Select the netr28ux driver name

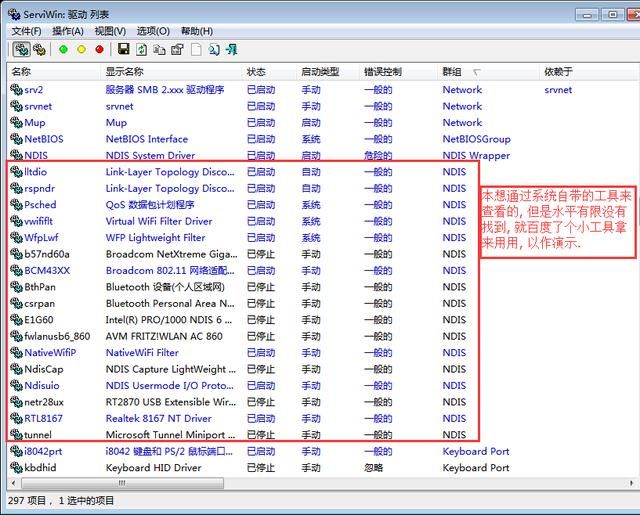44,402
